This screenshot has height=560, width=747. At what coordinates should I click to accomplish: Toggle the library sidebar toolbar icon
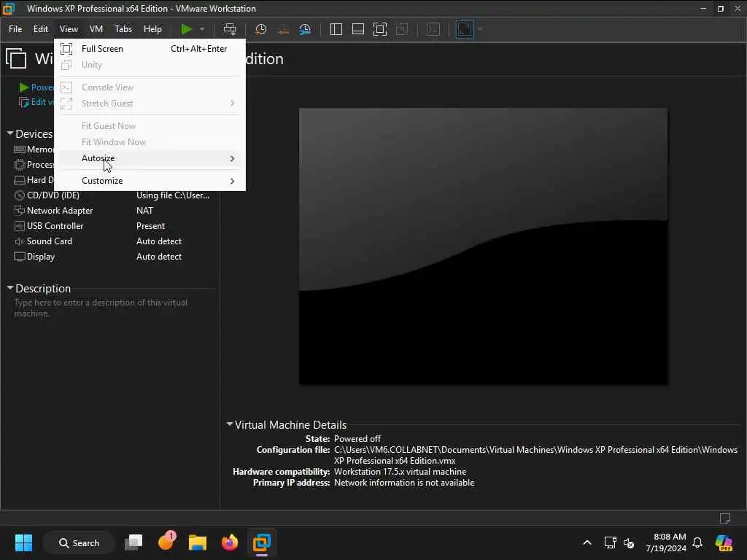coord(336,29)
